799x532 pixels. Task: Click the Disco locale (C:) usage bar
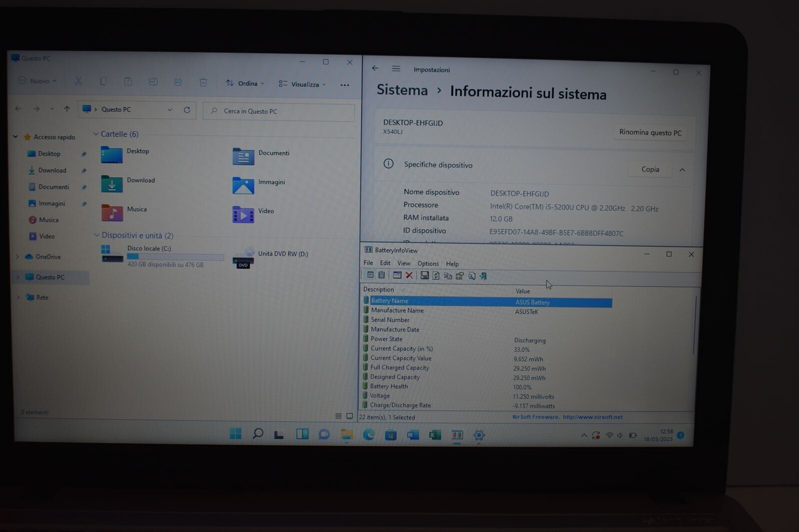click(175, 257)
